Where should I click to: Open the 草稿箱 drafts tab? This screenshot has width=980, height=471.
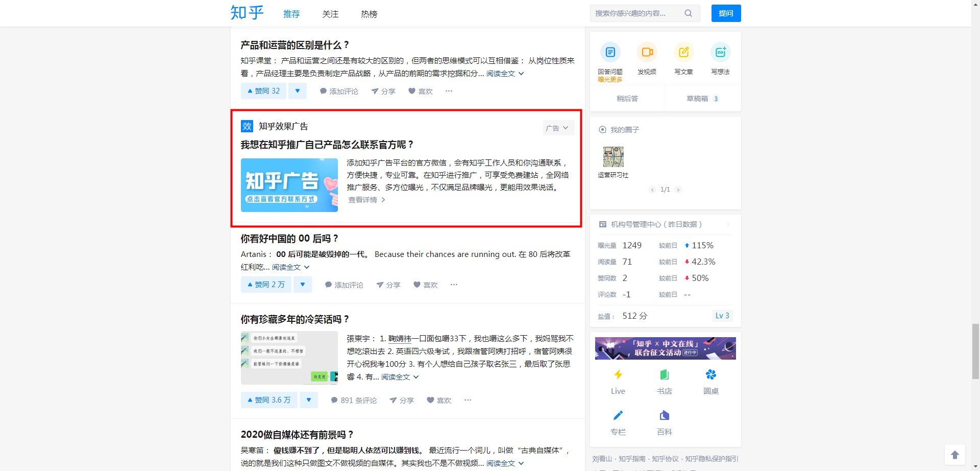(x=703, y=99)
